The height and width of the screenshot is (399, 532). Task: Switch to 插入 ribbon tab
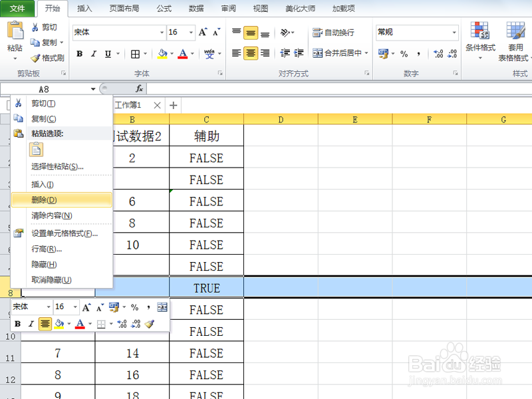(x=84, y=9)
